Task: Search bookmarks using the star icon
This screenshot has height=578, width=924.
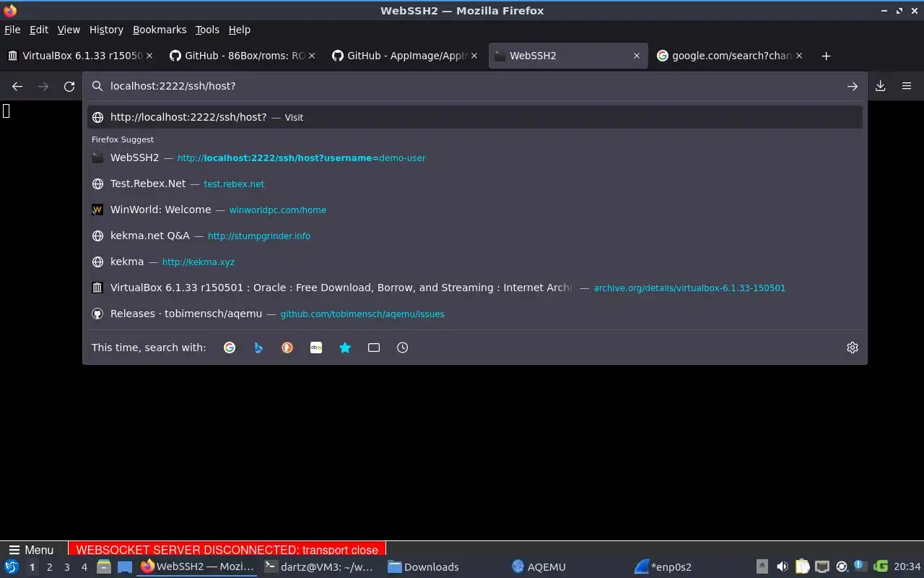Action: click(345, 348)
